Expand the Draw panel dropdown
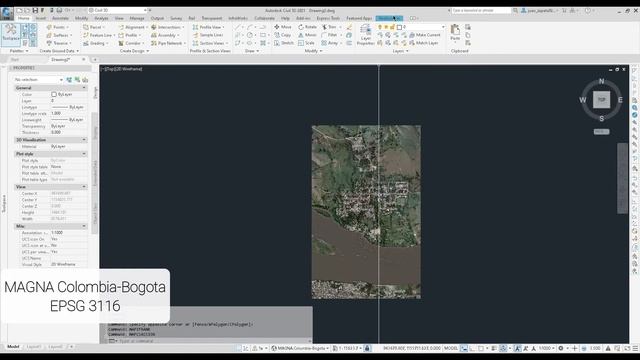This screenshot has width=640, height=360. coord(252,51)
